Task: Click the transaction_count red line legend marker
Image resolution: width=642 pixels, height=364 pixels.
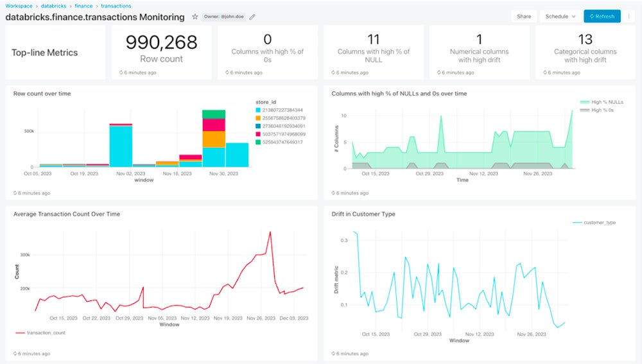Action: pos(20,333)
